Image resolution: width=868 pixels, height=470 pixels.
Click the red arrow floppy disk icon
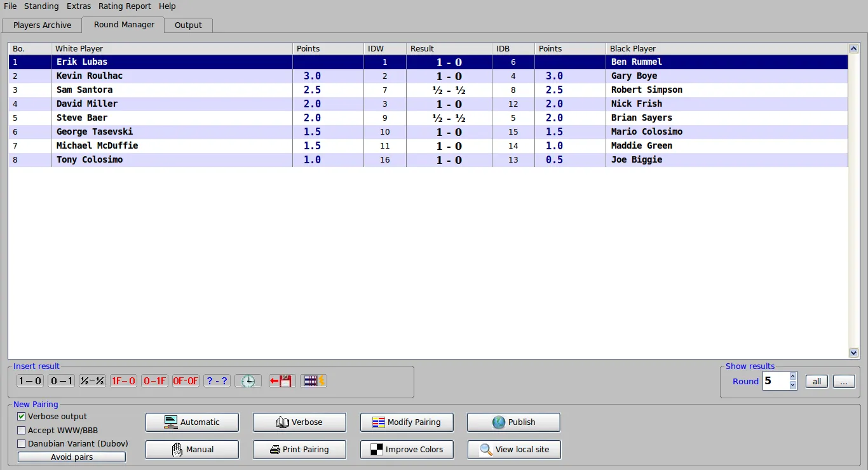(x=281, y=381)
